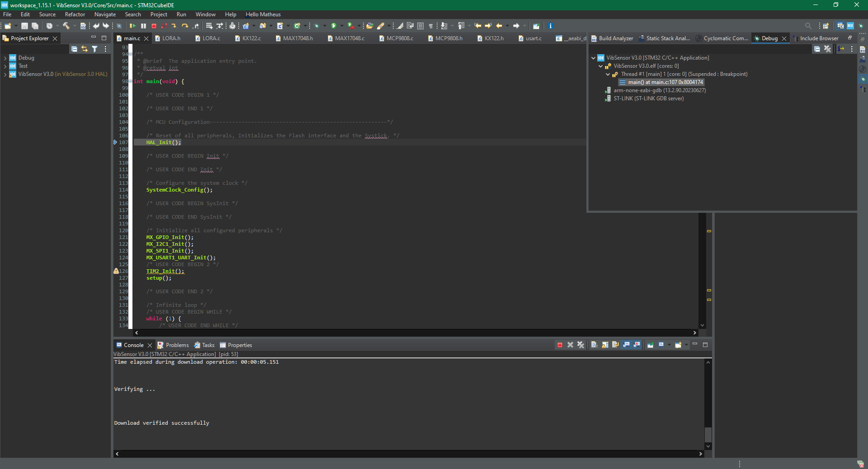The height and width of the screenshot is (469, 868).
Task: Switch to the Build Analyzer tab
Action: 615,38
